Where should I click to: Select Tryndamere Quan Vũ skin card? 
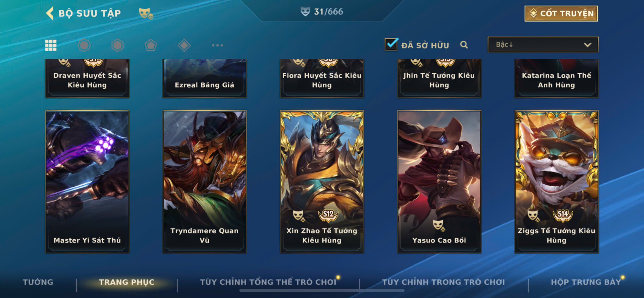(x=204, y=182)
